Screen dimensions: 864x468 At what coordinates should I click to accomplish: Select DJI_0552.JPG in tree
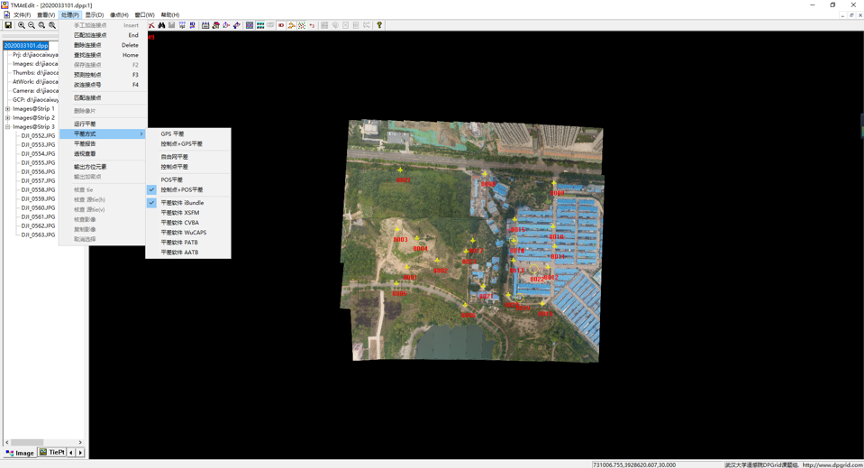point(38,136)
